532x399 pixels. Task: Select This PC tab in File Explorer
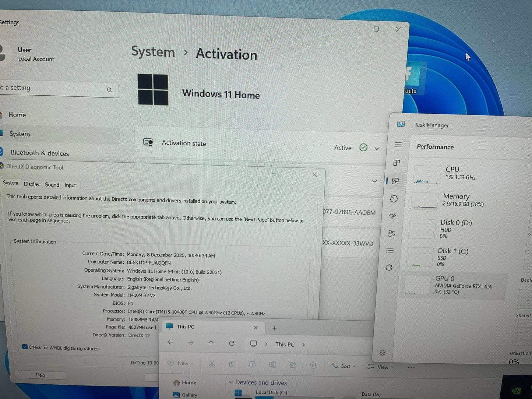pyautogui.click(x=212, y=327)
